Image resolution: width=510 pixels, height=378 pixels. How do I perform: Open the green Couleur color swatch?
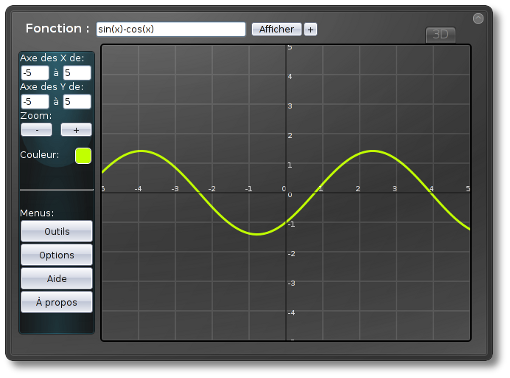click(83, 156)
